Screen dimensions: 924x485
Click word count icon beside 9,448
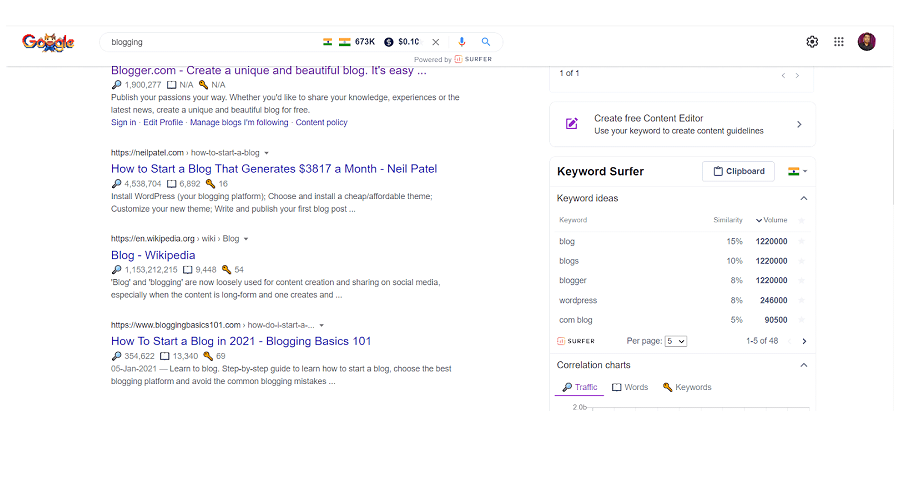pos(187,270)
